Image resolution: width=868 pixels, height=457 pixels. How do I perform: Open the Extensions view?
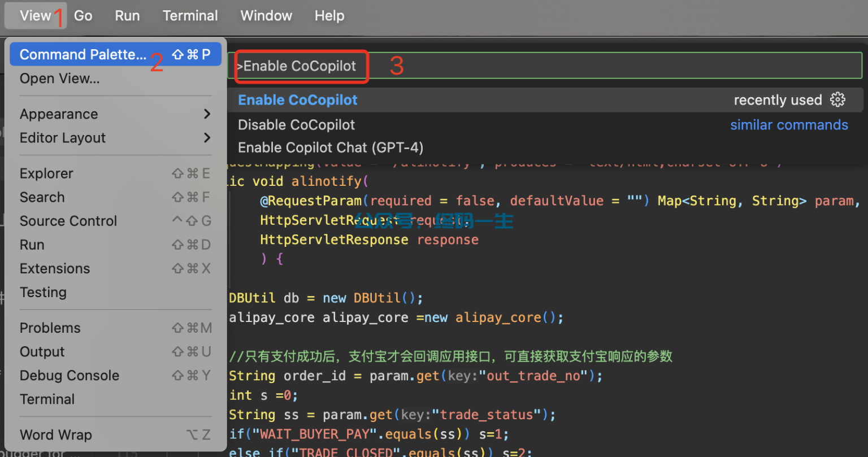[55, 268]
